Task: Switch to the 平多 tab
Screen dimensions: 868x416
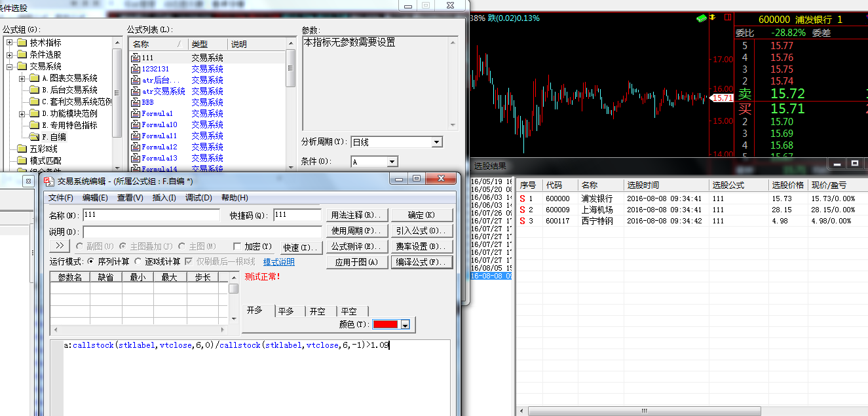Action: 286,311
